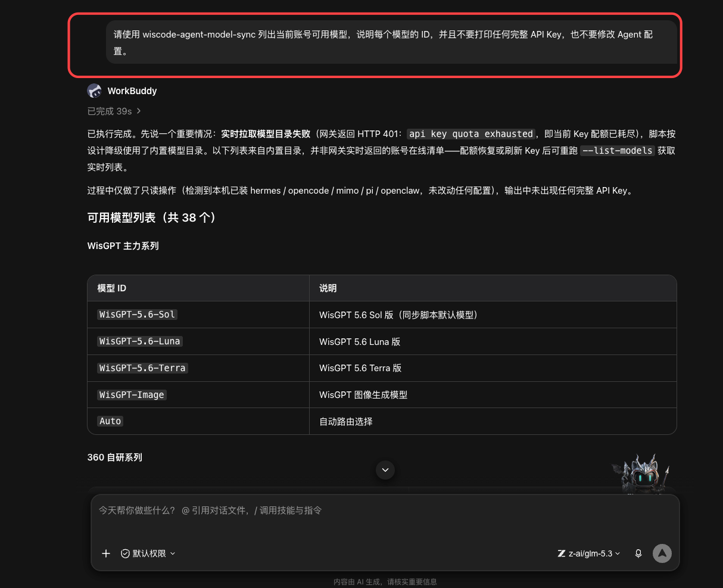Focus the 今天帮你做些什么 input field
723x588 pixels.
click(385, 511)
